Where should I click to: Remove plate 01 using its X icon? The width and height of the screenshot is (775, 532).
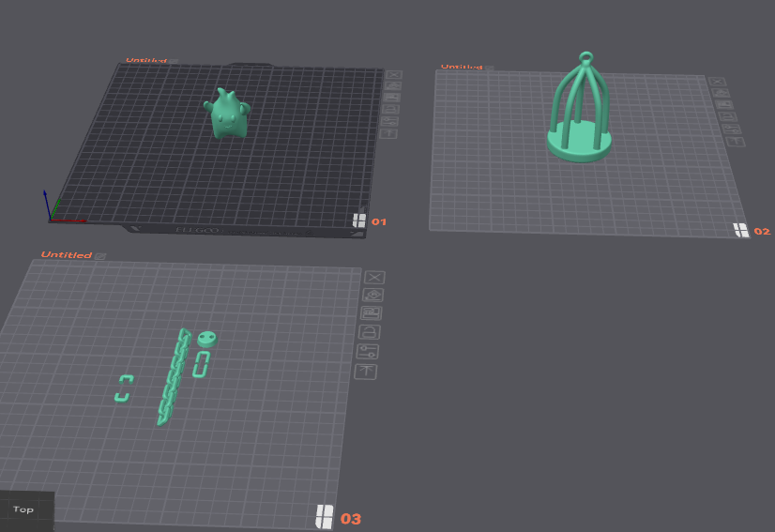(x=394, y=75)
